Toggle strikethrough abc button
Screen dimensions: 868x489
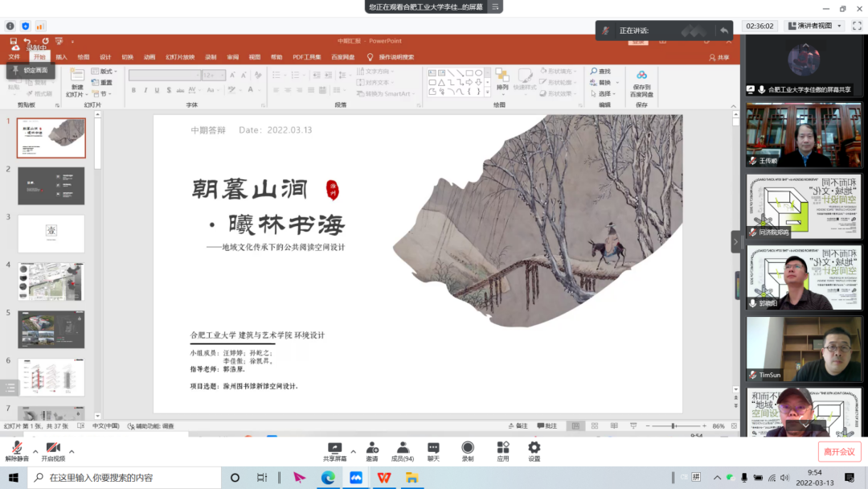point(180,90)
